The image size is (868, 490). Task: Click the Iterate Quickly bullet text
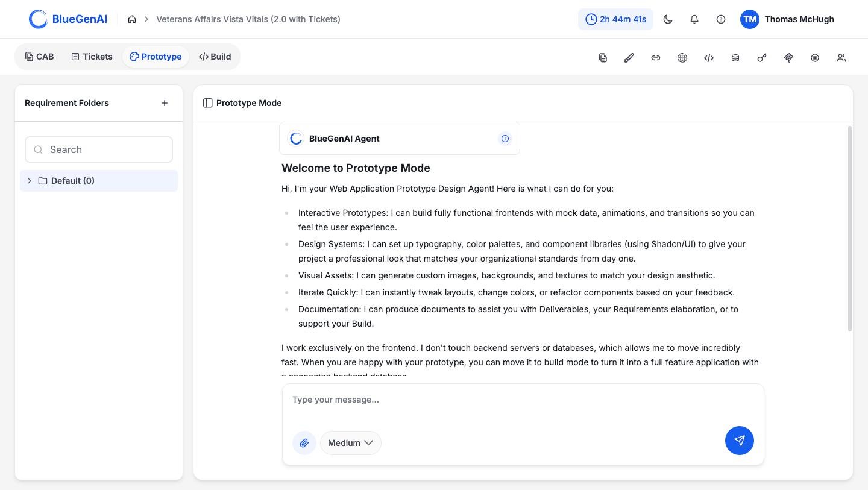coord(517,292)
